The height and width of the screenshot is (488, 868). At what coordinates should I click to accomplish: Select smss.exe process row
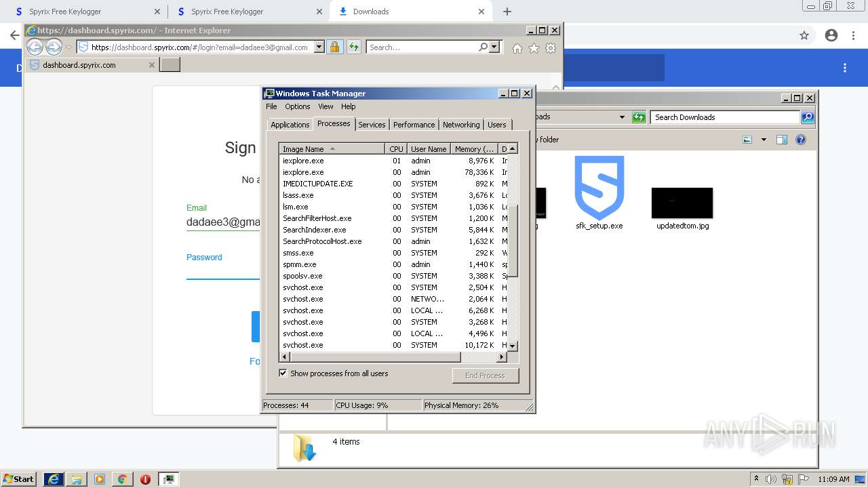393,253
